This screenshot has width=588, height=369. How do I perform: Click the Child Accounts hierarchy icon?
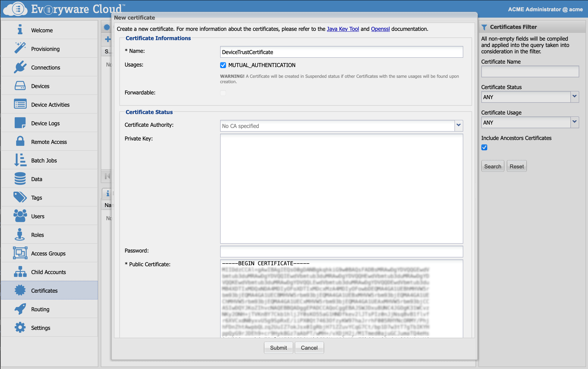(20, 272)
